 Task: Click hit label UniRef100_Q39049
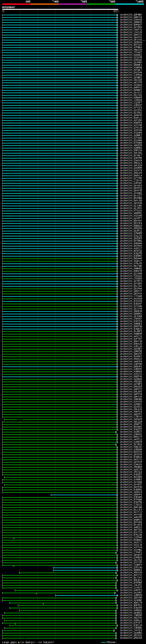[131, 20]
